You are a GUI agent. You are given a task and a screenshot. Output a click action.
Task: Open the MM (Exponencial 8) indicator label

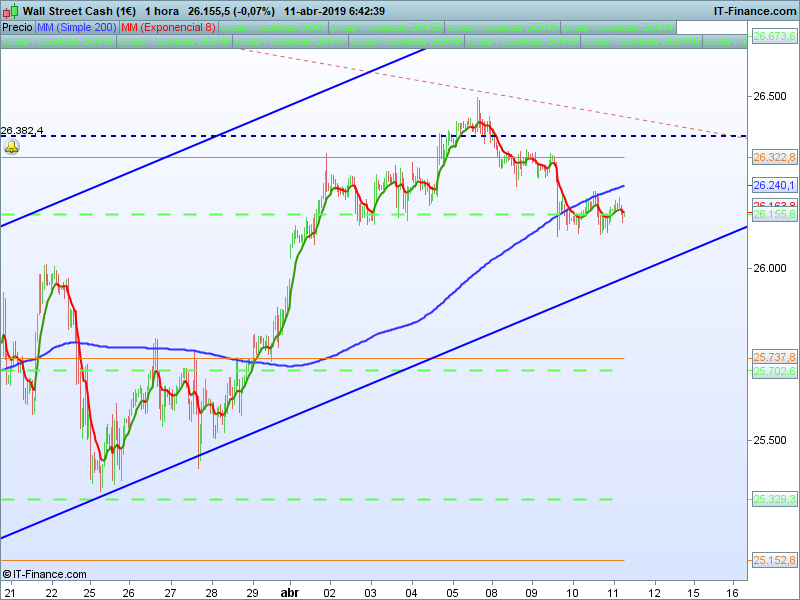[x=168, y=28]
